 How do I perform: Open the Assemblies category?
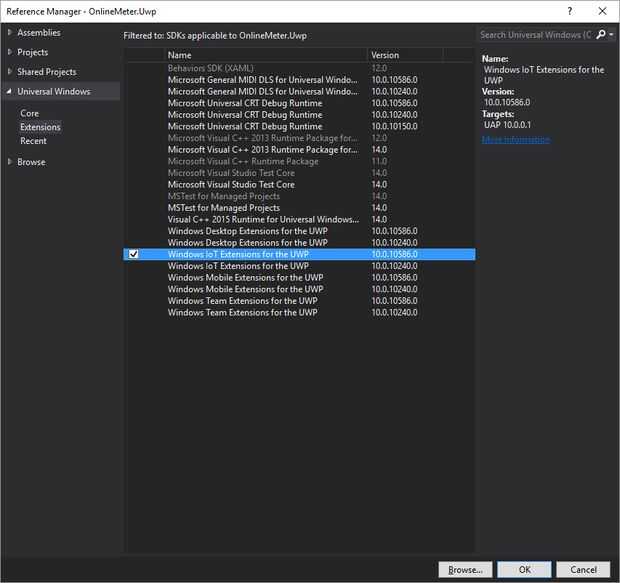(x=39, y=32)
